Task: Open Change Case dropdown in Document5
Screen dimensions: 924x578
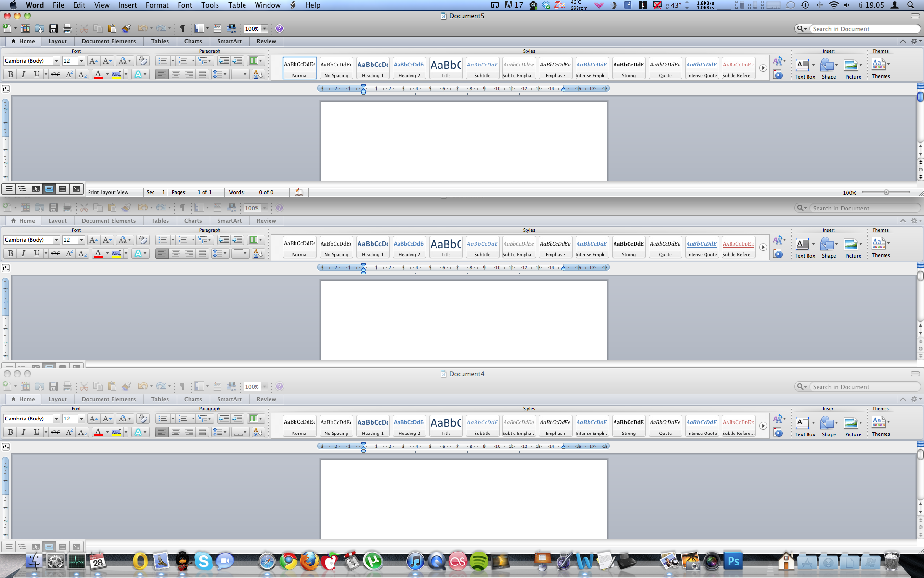Action: [125, 61]
